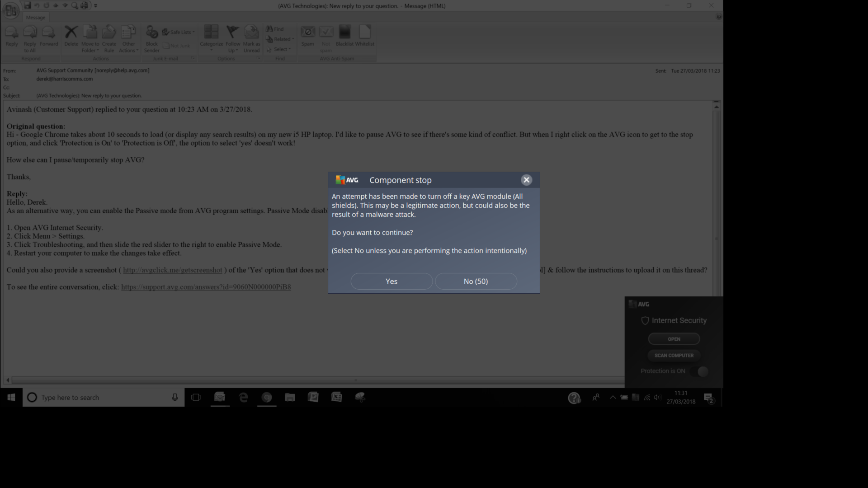The height and width of the screenshot is (488, 868).
Task: Open the support.avg.com conversation link
Action: click(x=206, y=287)
